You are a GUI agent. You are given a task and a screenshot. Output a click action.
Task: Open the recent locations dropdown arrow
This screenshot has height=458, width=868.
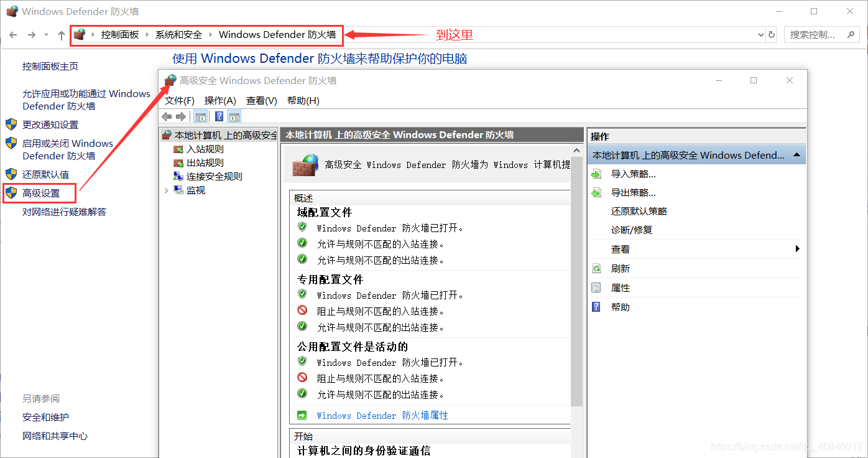coord(47,35)
